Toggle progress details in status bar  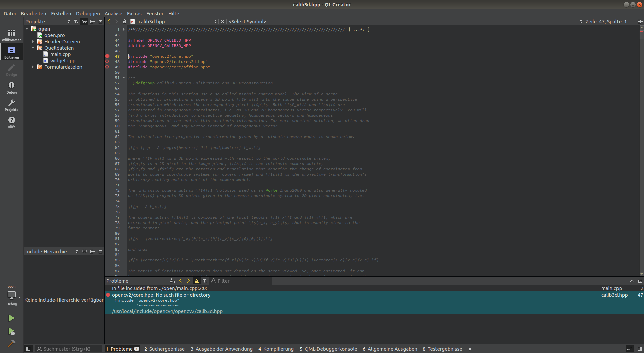tap(630, 349)
